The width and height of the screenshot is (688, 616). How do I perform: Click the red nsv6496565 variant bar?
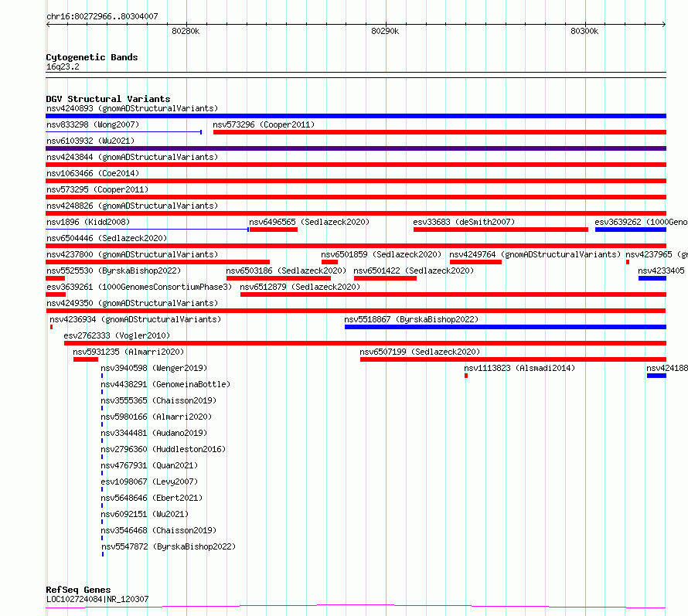(x=274, y=230)
